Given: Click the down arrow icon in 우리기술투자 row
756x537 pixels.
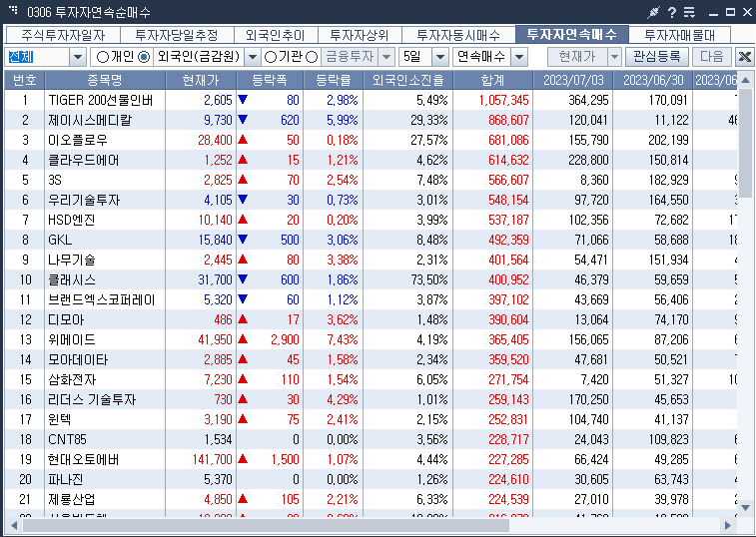Looking at the screenshot, I should pos(243,199).
